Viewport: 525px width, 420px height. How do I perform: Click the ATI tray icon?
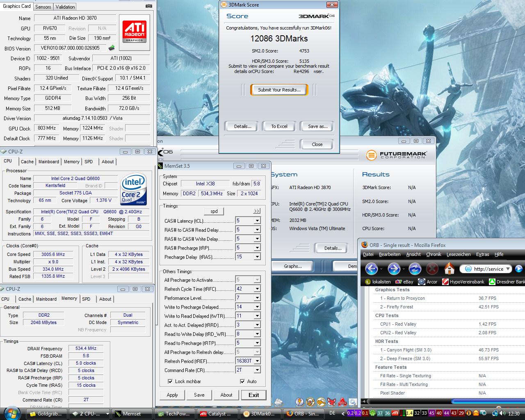(x=395, y=413)
